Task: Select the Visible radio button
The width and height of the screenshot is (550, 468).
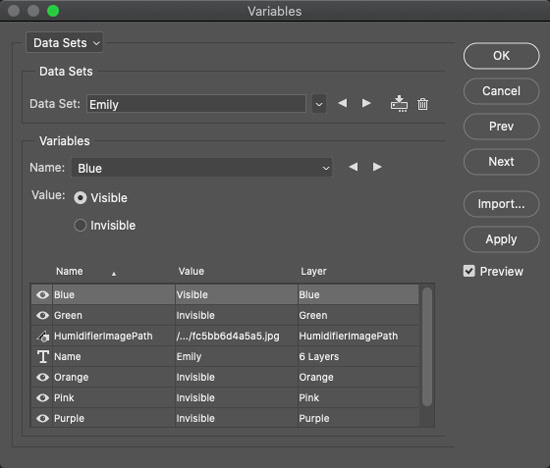Action: (80, 198)
